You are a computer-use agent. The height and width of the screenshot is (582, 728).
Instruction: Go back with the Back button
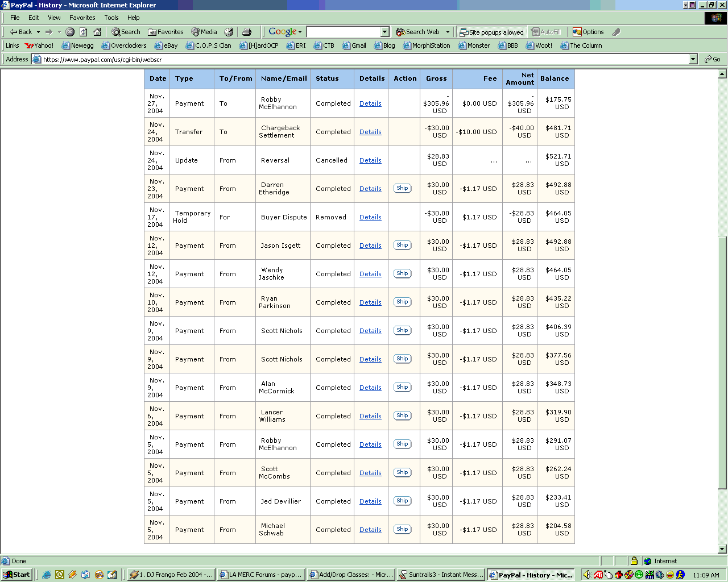pyautogui.click(x=21, y=32)
